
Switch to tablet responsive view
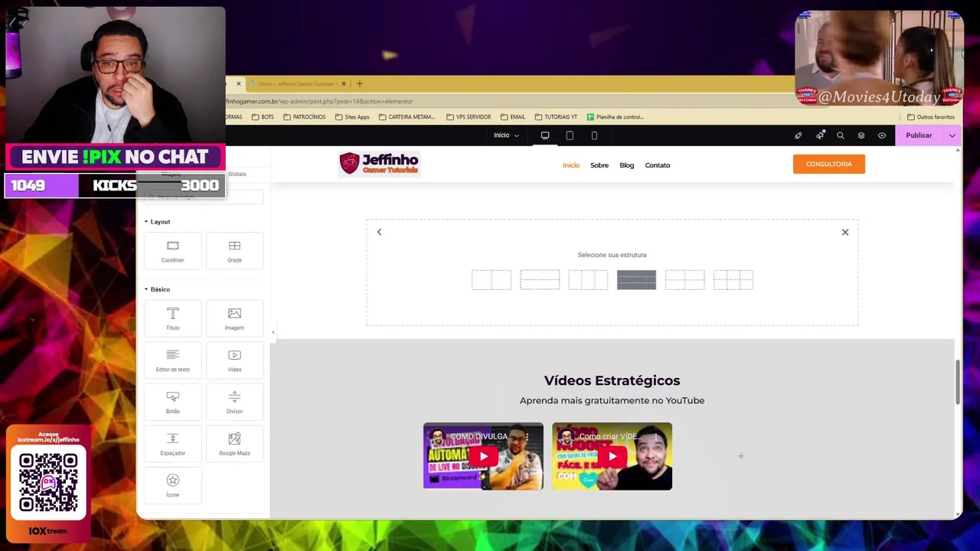[570, 135]
